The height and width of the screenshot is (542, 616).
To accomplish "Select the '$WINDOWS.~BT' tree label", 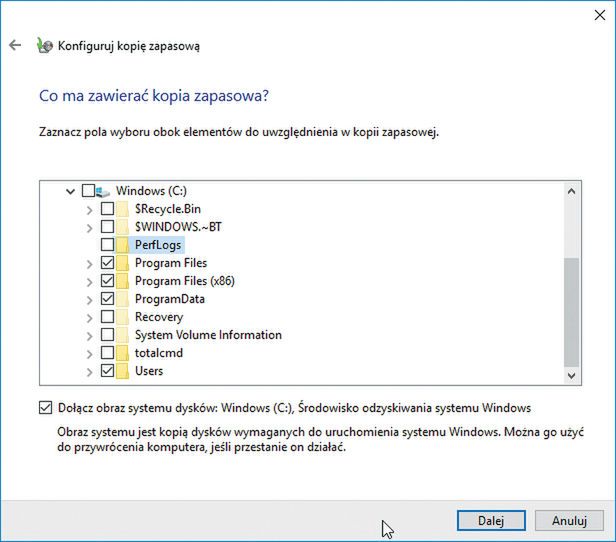I will [178, 227].
